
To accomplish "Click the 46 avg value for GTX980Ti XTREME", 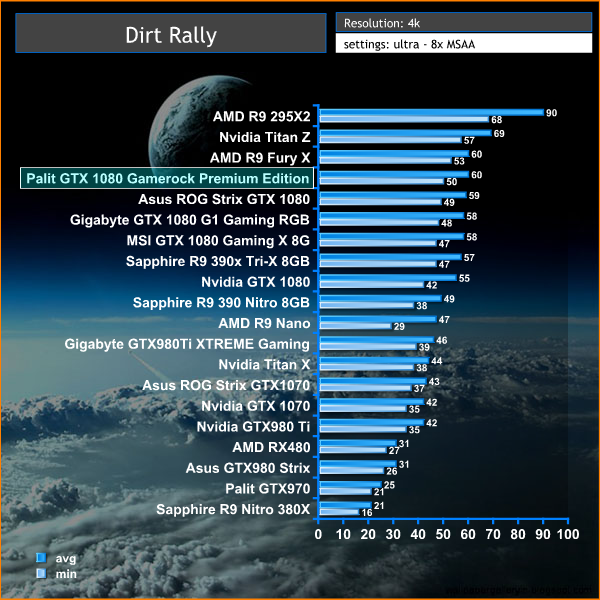I will pos(442,340).
